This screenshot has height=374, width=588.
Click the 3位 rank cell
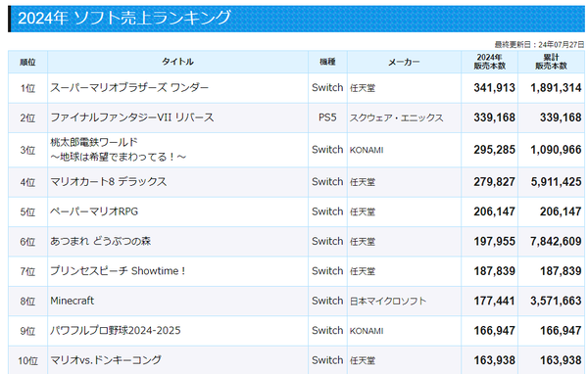tap(27, 150)
